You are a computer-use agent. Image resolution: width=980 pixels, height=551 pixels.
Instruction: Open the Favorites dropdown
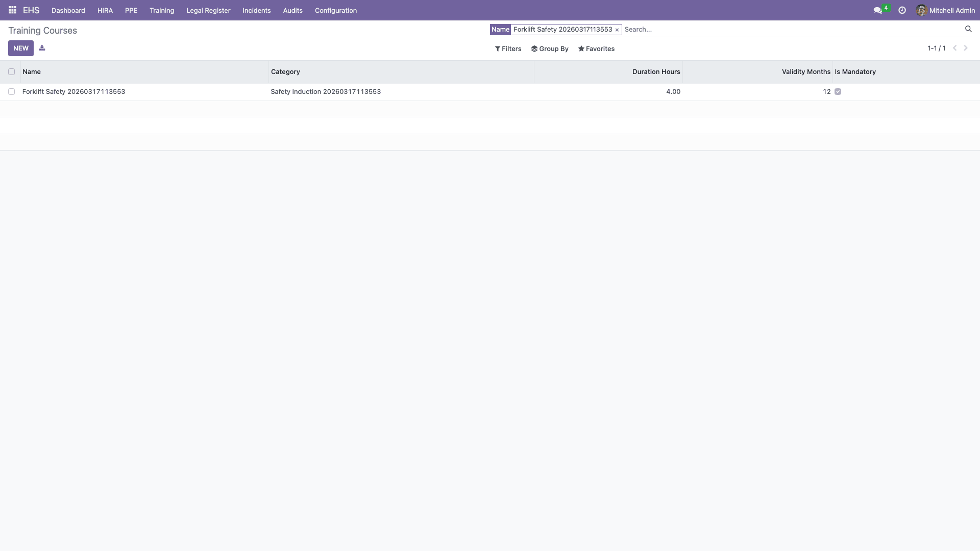[x=596, y=49]
